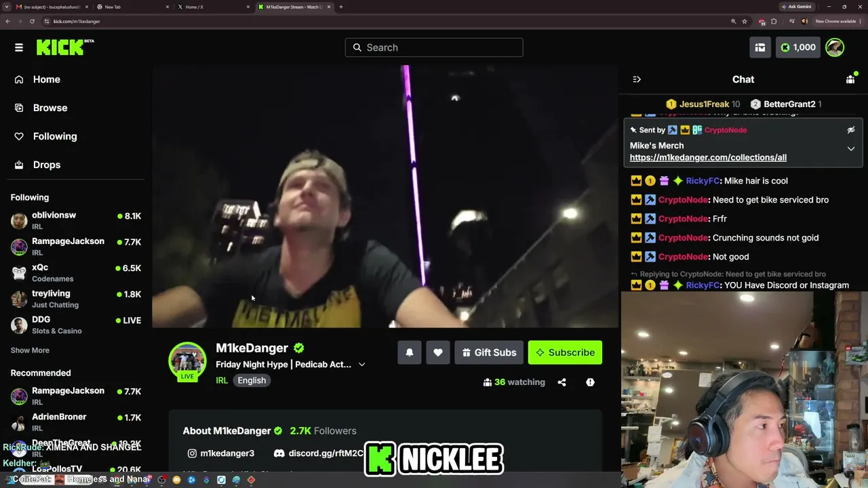The height and width of the screenshot is (488, 868).
Task: Open a new browser tab
Action: tap(341, 7)
